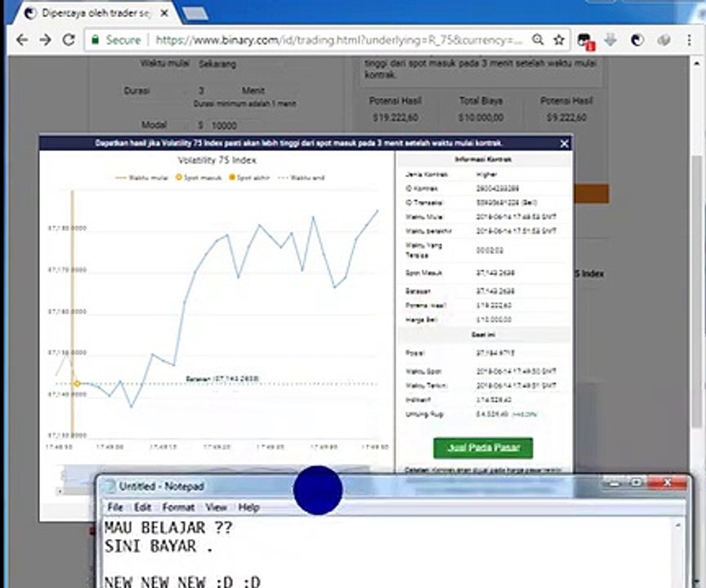Open extension with red badge

tap(585, 41)
